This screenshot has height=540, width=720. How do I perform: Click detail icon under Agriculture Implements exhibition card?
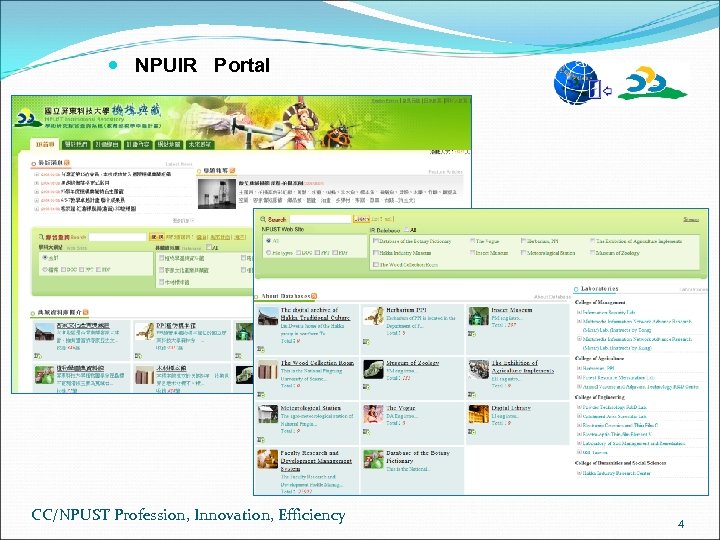click(x=472, y=394)
